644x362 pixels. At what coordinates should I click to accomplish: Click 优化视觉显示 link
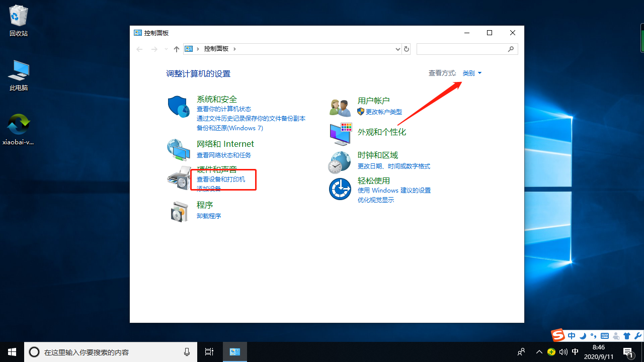click(376, 200)
